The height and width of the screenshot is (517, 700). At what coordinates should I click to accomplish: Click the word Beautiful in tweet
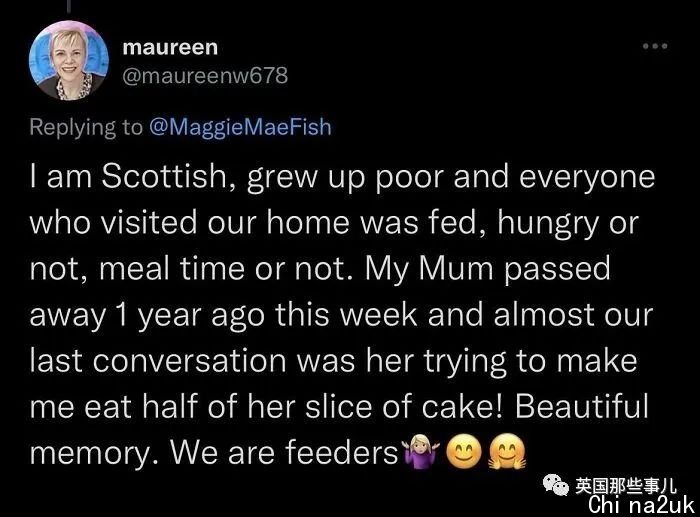point(582,406)
